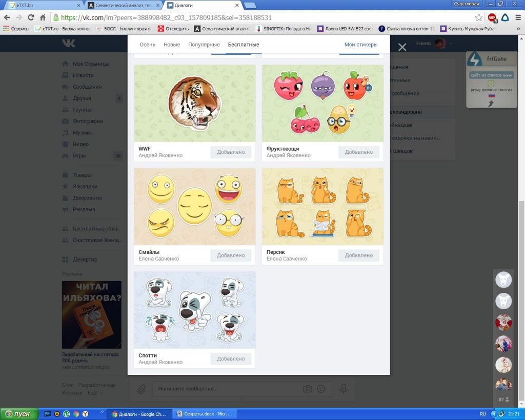The width and height of the screenshot is (525, 420).
Task: Switch to the Новые tab
Action: pyautogui.click(x=172, y=45)
